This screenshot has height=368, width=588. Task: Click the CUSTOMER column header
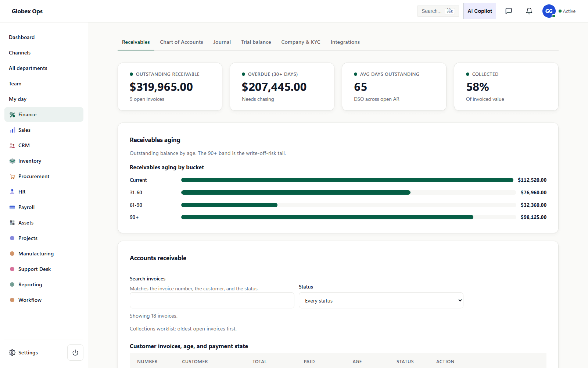point(195,362)
